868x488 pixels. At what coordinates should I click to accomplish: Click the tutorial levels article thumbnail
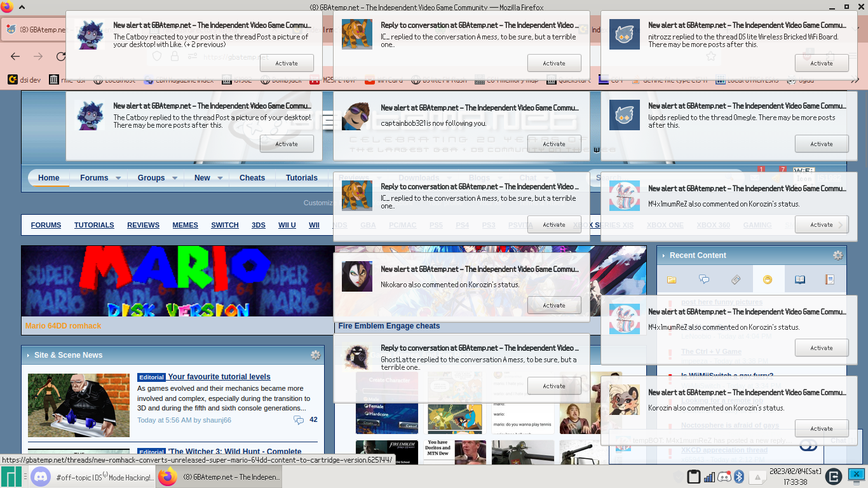point(79,405)
